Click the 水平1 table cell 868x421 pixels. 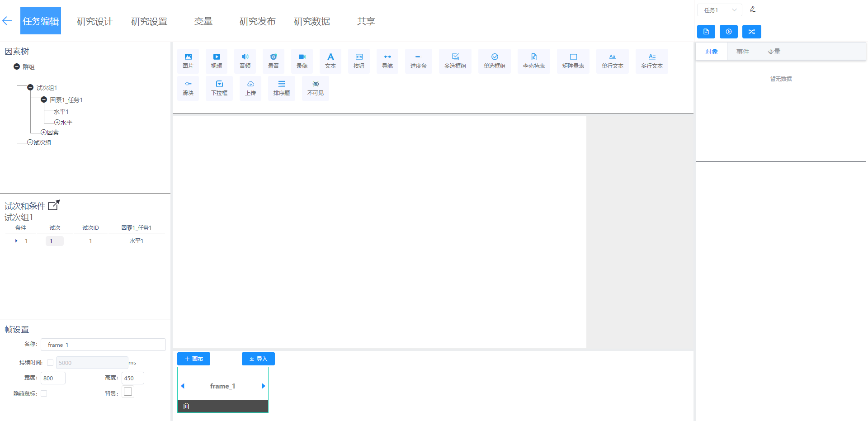point(137,241)
